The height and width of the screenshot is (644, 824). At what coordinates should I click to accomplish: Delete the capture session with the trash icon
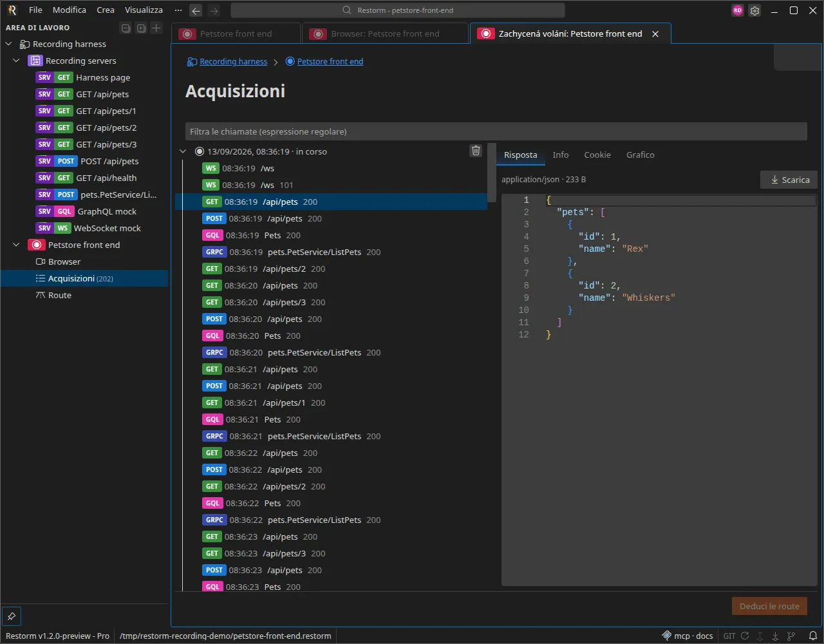476,151
